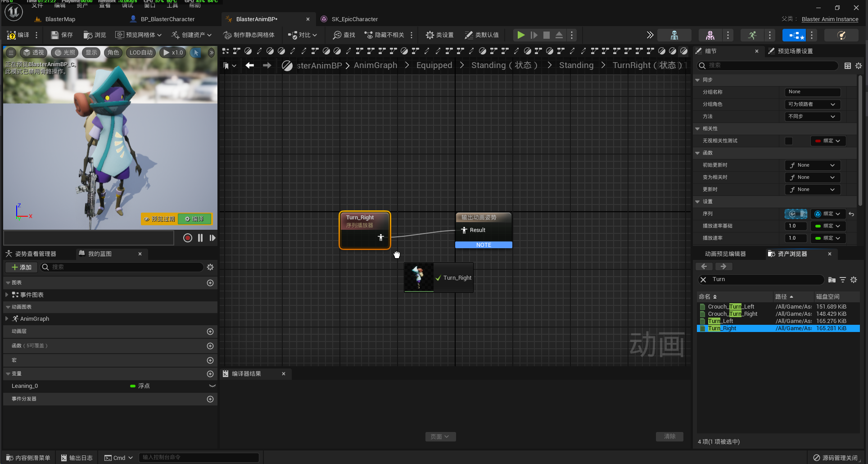The height and width of the screenshot is (464, 868).
Task: Add a new event dispatcher
Action: coord(210,399)
